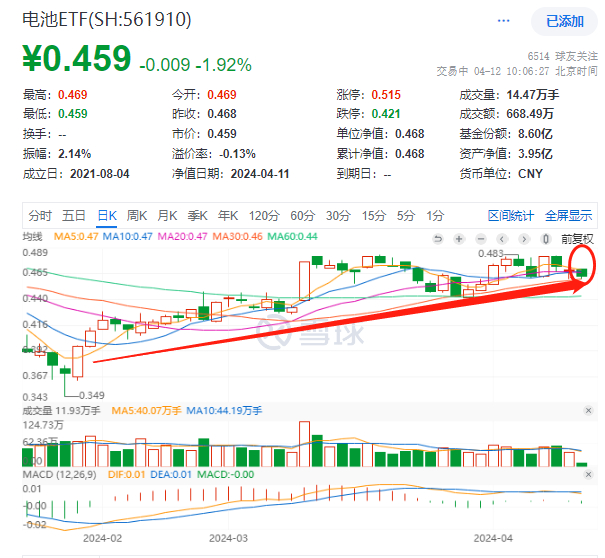
Task: Open the 前复权 adjustment dropdown
Action: (x=577, y=239)
